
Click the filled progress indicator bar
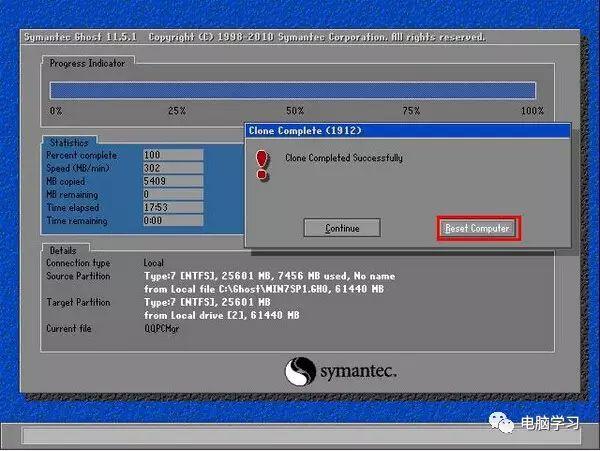point(292,90)
